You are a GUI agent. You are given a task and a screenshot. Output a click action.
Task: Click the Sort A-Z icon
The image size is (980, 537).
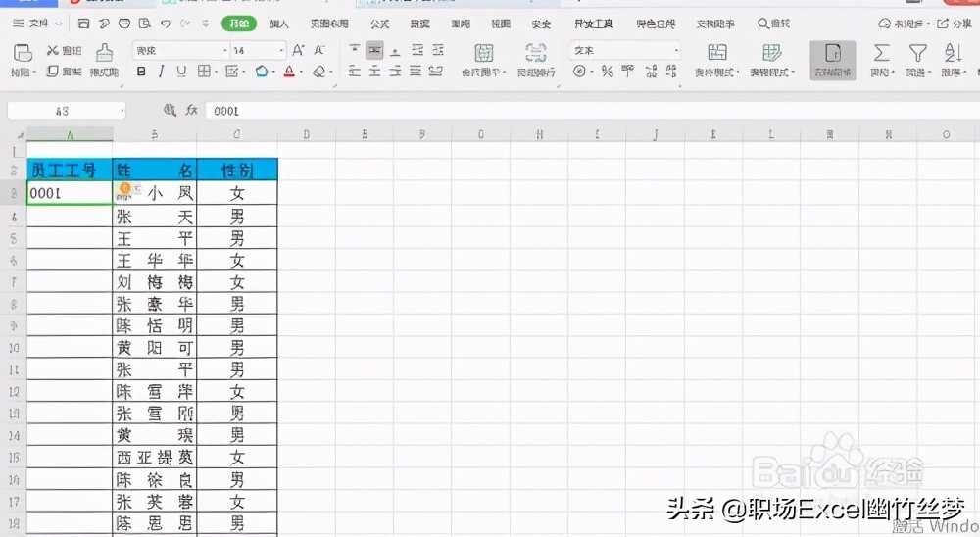pos(953,53)
